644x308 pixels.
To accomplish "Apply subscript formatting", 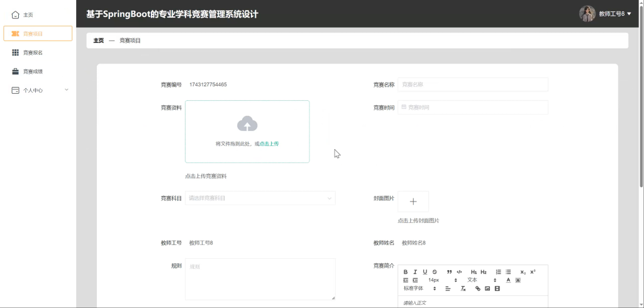I will pyautogui.click(x=523, y=272).
